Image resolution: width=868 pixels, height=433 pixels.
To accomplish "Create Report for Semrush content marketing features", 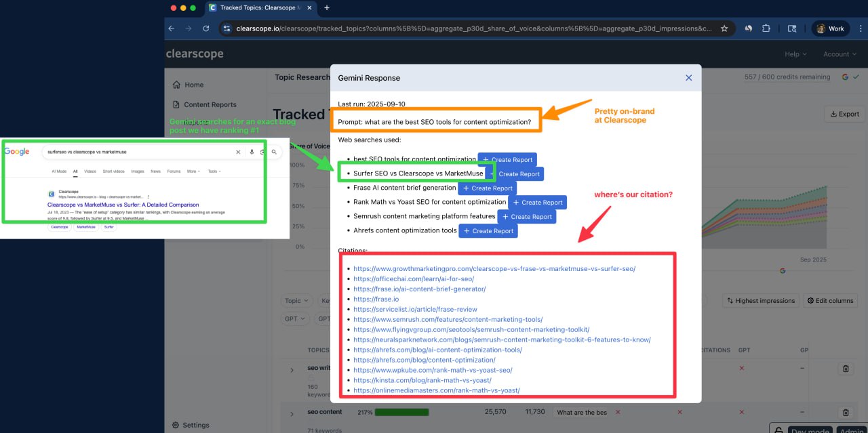I will click(x=527, y=217).
